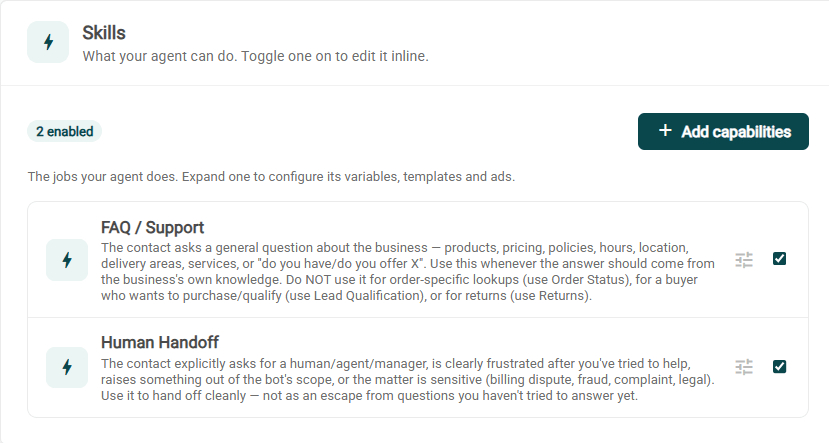Click the FAQ / Support lightning bolt icon
This screenshot has width=829, height=443.
[67, 260]
